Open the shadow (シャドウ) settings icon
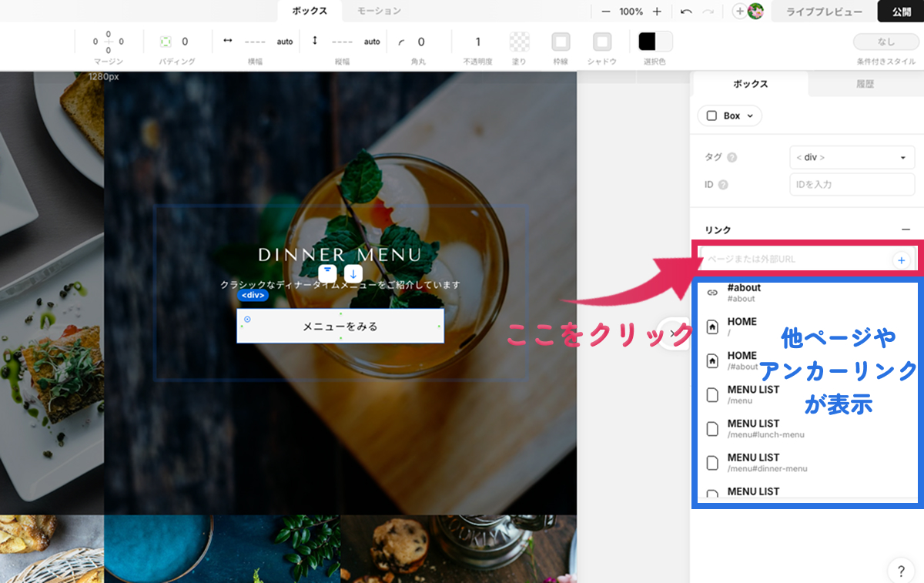The height and width of the screenshot is (583, 924). coord(602,42)
